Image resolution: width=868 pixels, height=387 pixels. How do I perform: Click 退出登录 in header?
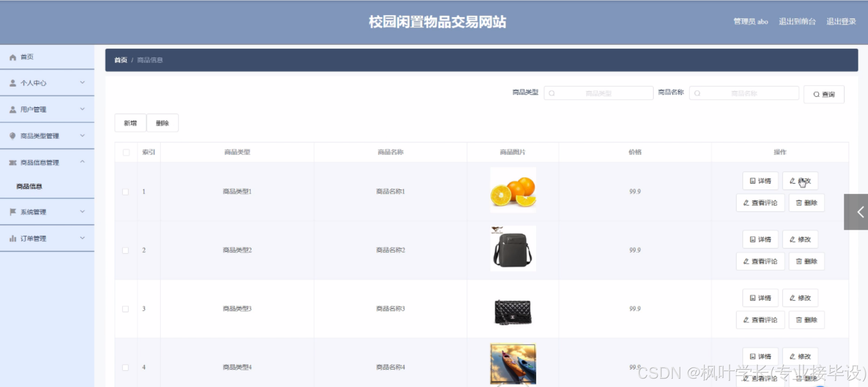(841, 21)
